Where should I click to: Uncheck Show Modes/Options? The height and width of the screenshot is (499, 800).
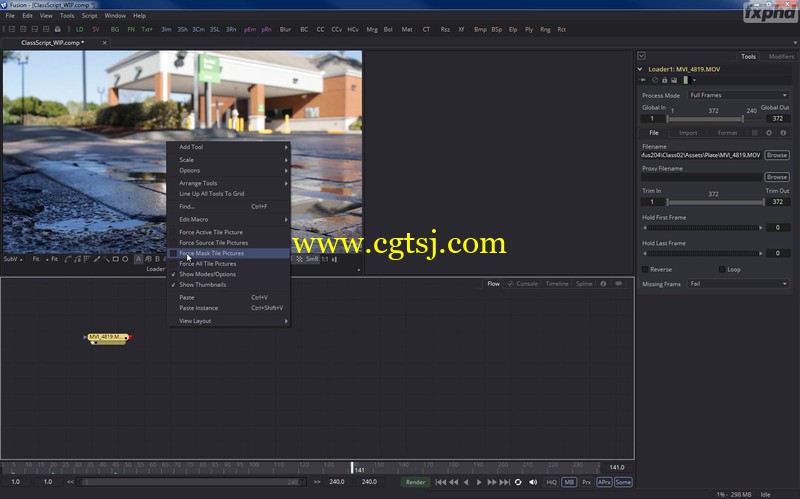(229, 274)
